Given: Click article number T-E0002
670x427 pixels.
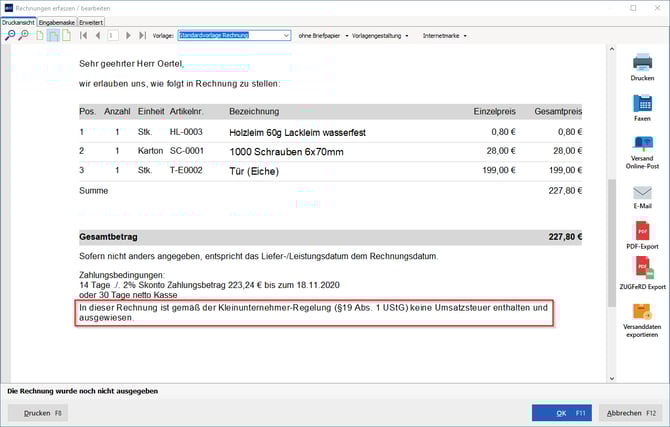Looking at the screenshot, I should click(x=186, y=170).
